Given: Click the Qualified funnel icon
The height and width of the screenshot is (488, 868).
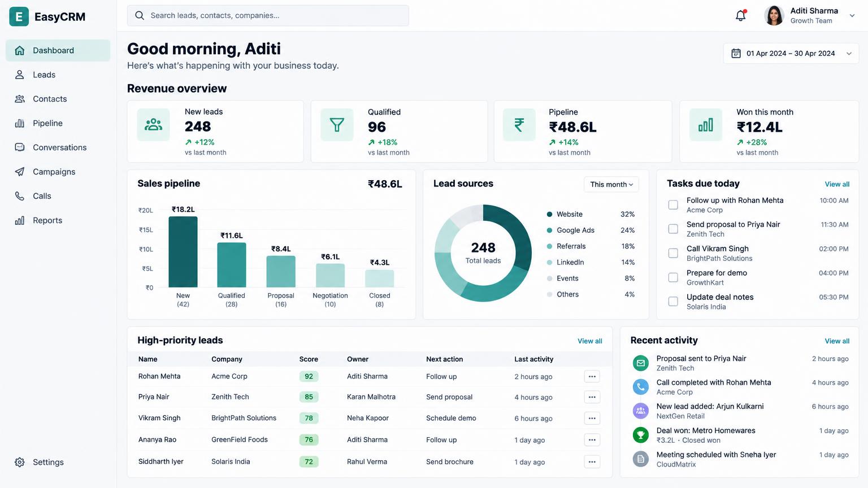Looking at the screenshot, I should point(337,125).
